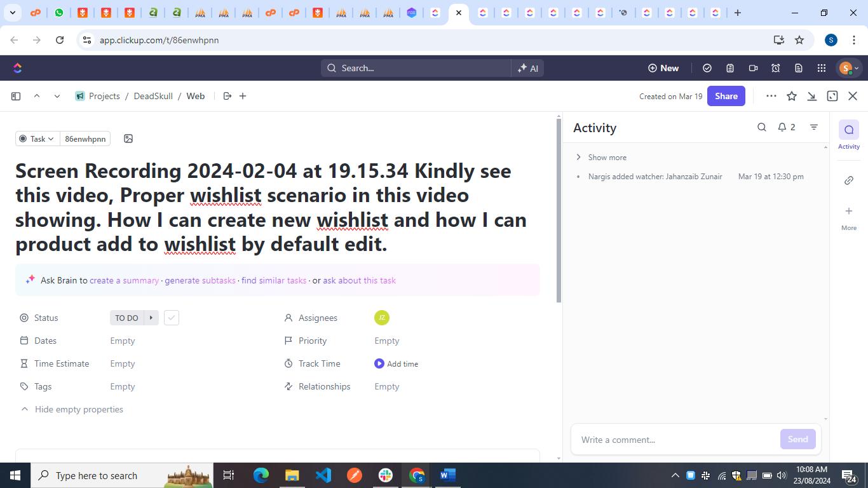Viewport: 868px width, 488px height.
Task: Open the AI assistant button
Action: [x=527, y=68]
